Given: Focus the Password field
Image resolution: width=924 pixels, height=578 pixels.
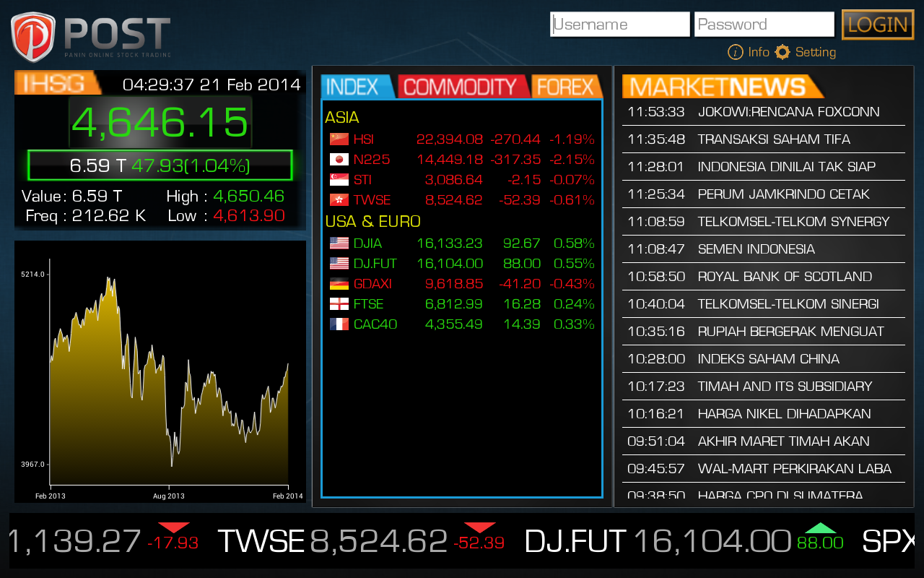Looking at the screenshot, I should [x=764, y=25].
